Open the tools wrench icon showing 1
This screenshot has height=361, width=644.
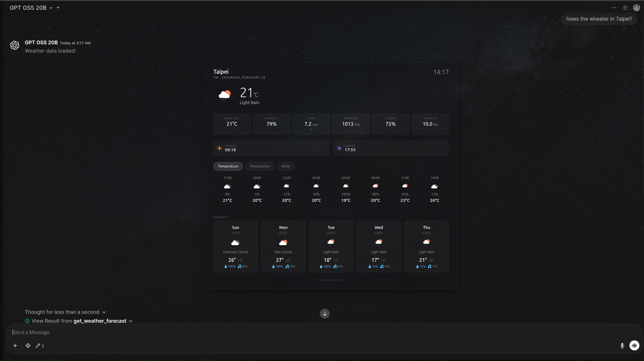click(x=40, y=346)
